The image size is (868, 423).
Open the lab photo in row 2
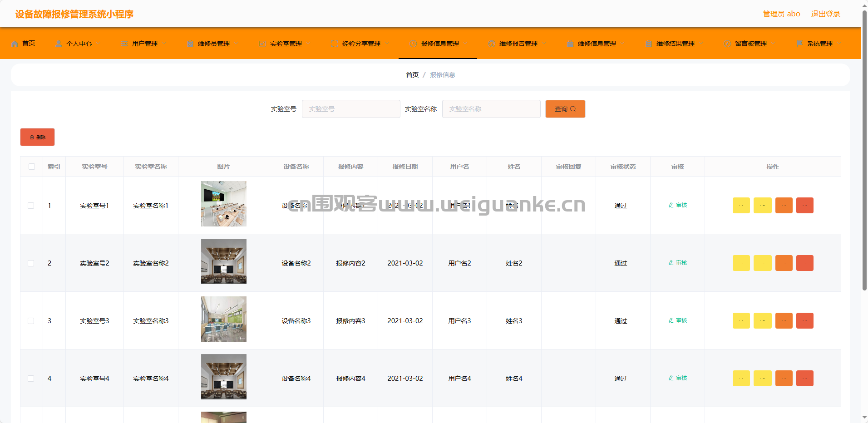224,261
